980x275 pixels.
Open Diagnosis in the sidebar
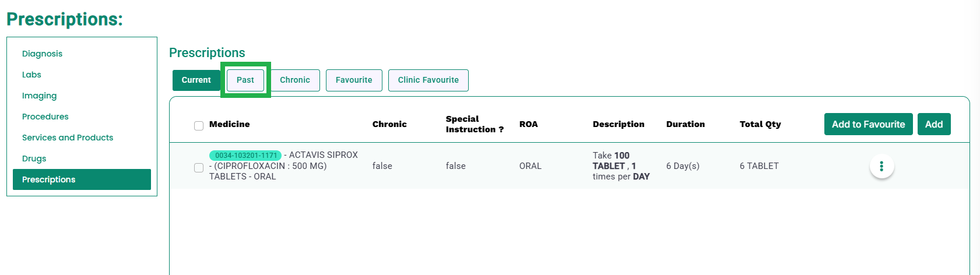pos(42,54)
